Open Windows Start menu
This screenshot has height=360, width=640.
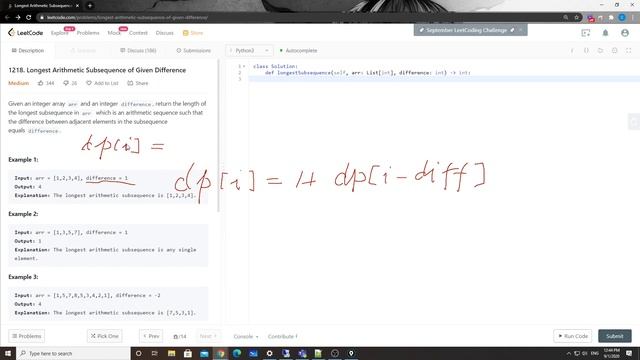[8, 353]
